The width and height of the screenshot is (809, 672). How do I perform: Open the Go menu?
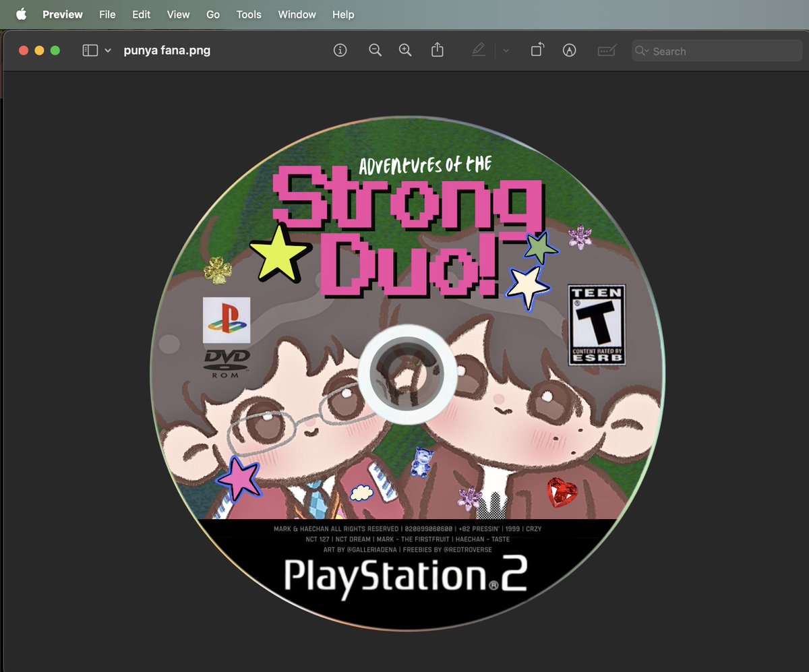click(213, 14)
